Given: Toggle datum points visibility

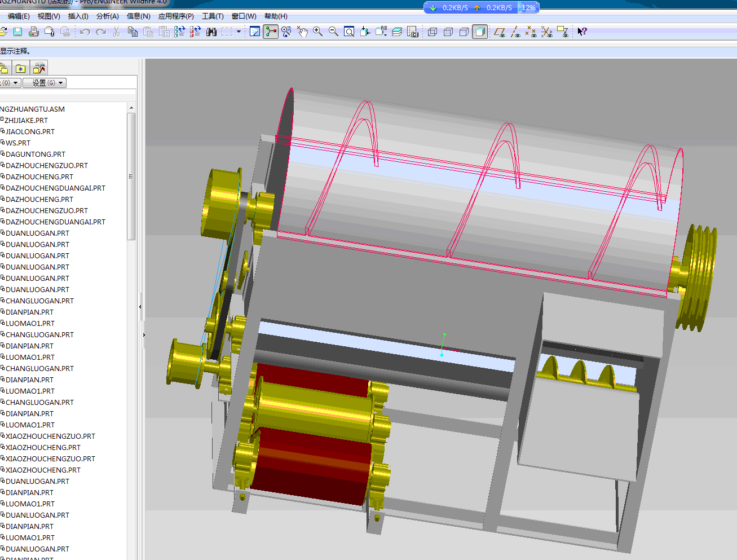Looking at the screenshot, I should (531, 32).
